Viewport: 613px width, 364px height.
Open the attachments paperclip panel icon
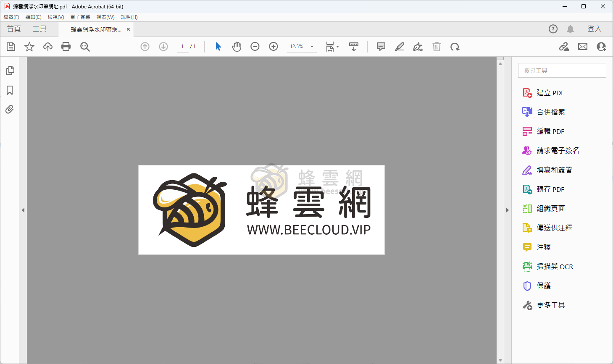coord(10,110)
